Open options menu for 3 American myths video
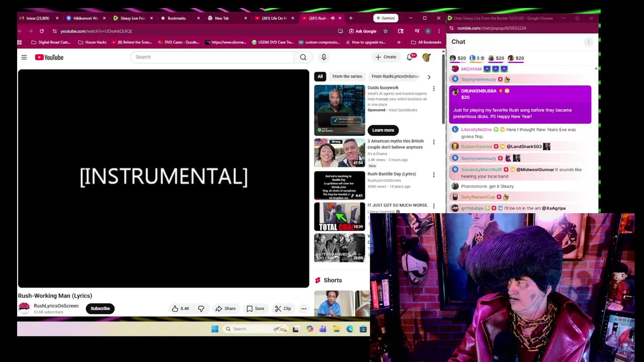Image resolution: width=644 pixels, height=362 pixels. [434, 142]
